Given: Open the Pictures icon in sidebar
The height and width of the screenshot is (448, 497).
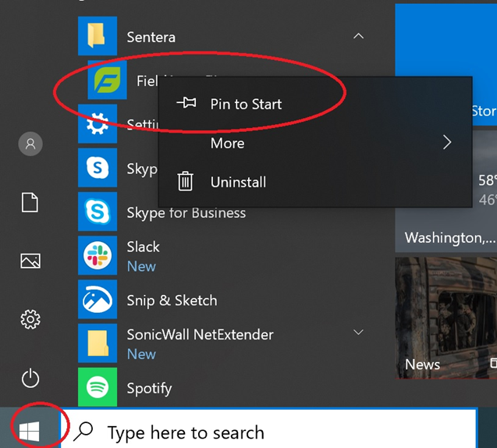Looking at the screenshot, I should (x=30, y=261).
